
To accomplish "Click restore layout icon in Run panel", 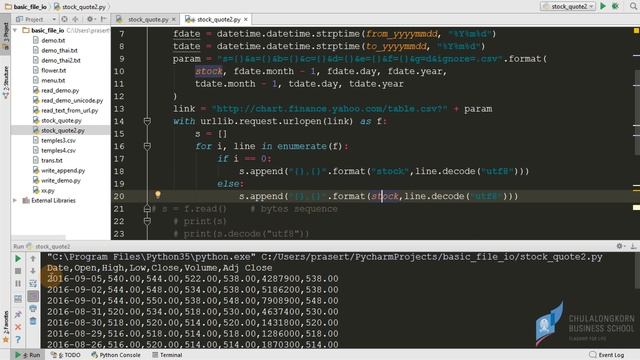I will tap(18, 299).
